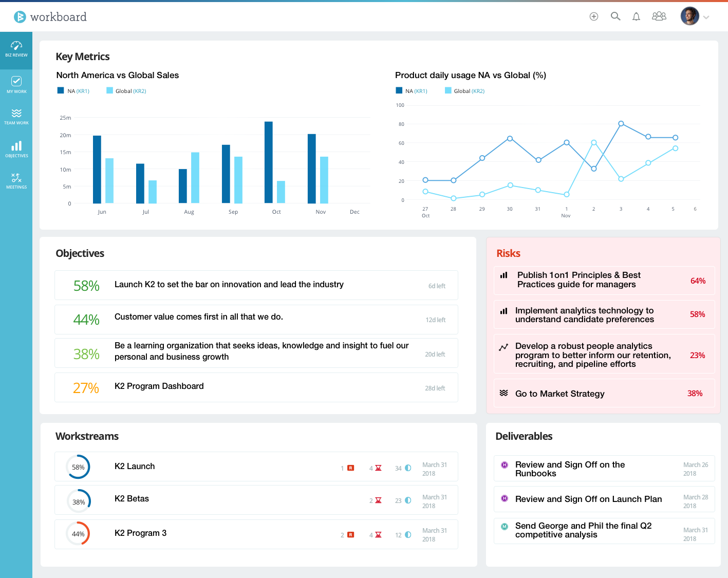Open Review and Sign Off on Launch Plan
Viewport: 728px width, 578px height.
tap(604, 499)
